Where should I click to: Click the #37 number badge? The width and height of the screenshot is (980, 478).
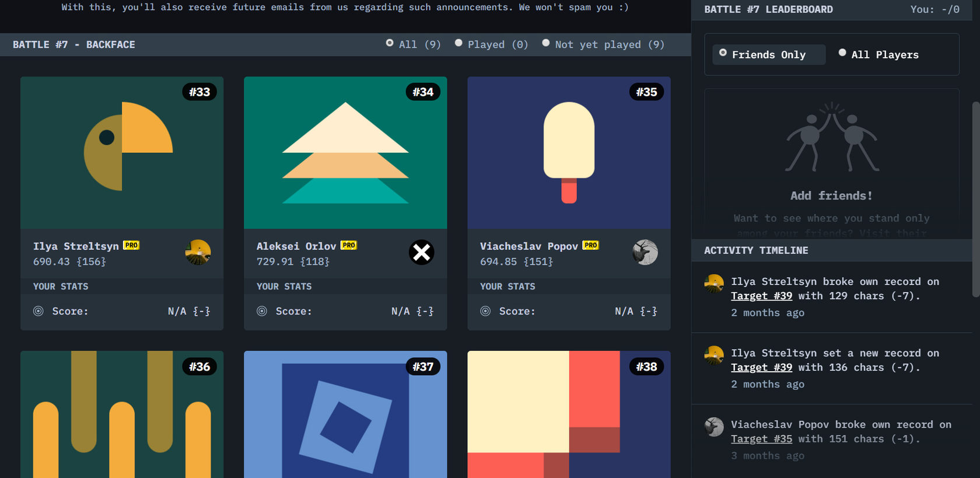(423, 367)
